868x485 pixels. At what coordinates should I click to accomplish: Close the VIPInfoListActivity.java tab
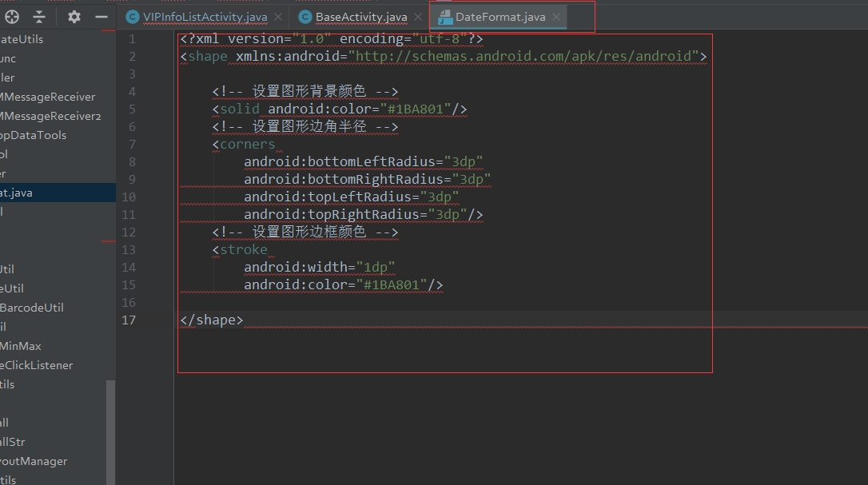click(278, 17)
